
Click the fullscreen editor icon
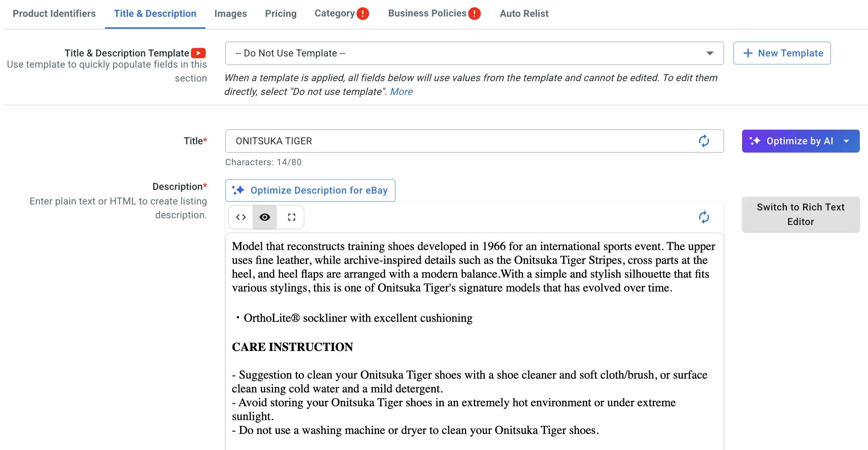tap(292, 217)
